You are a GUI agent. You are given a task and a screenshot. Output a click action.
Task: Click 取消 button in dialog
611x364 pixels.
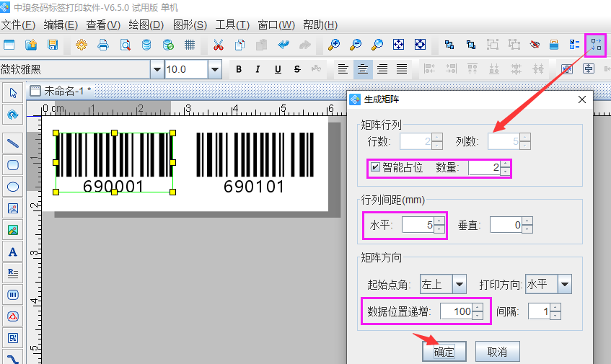point(497,352)
